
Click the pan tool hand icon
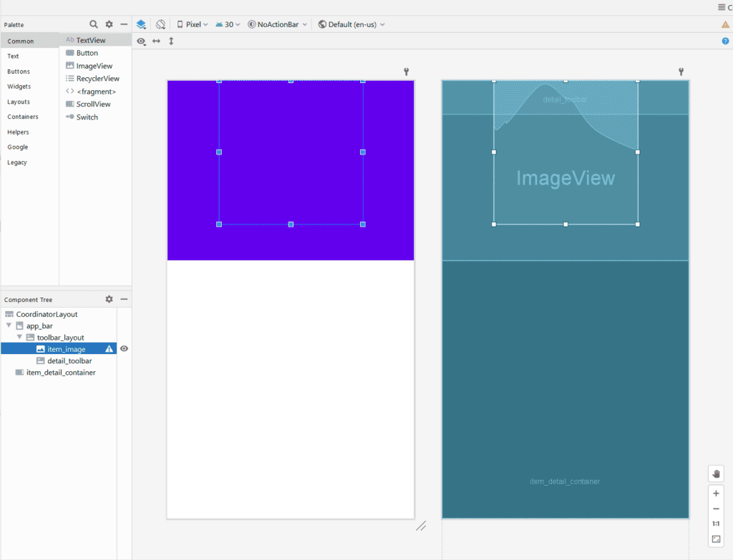[x=716, y=473]
